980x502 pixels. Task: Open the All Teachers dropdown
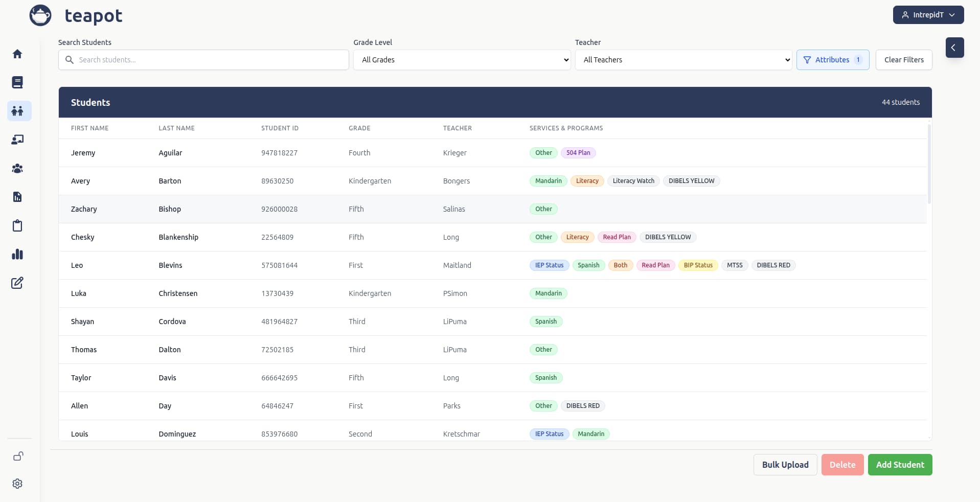[x=683, y=60]
